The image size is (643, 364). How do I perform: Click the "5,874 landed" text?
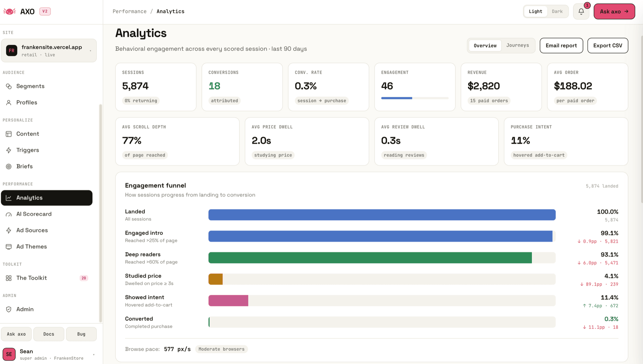(602, 186)
